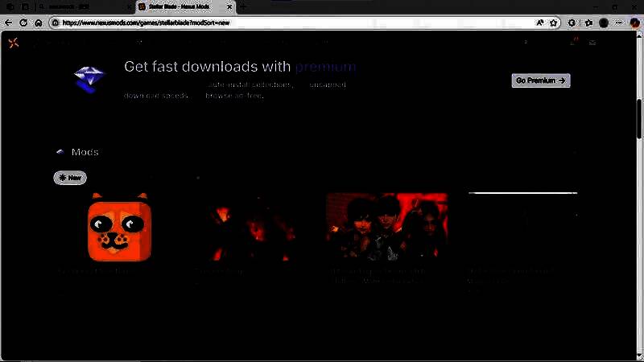Click the Mods section heading

click(85, 152)
